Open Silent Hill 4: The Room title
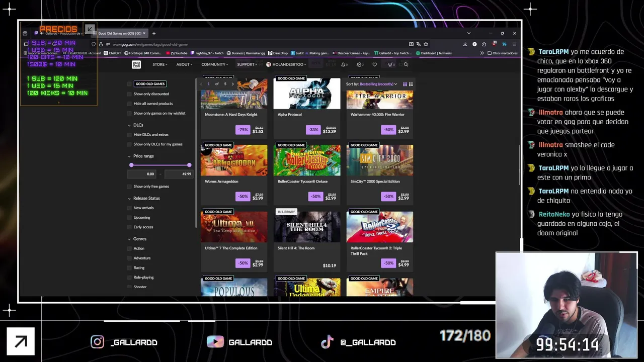 click(x=296, y=248)
